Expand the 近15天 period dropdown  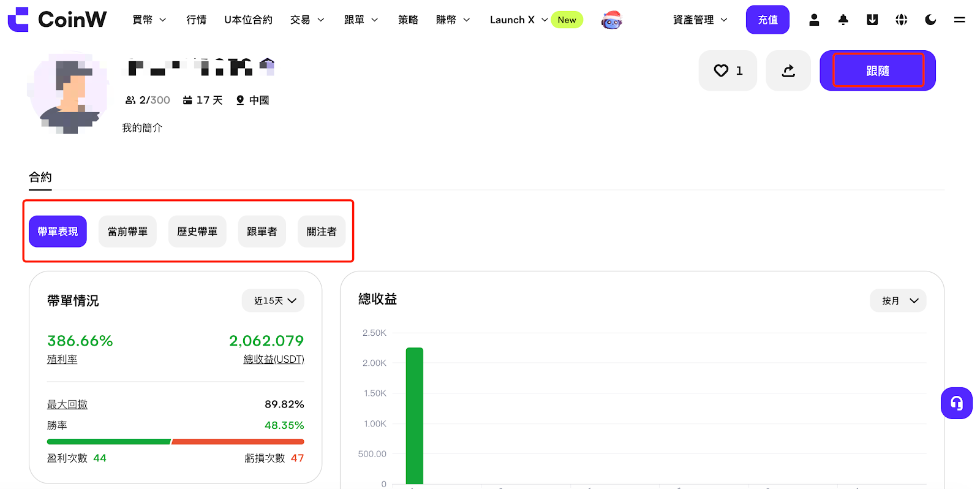click(273, 300)
